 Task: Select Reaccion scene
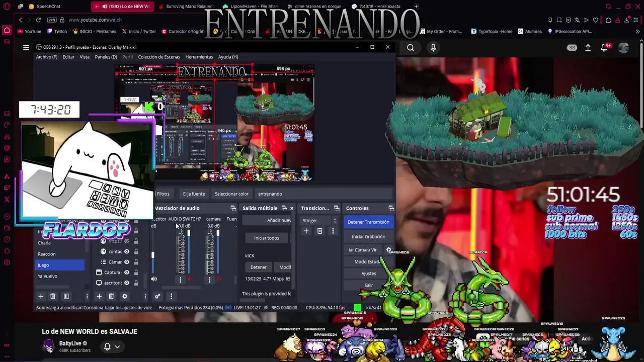(59, 254)
